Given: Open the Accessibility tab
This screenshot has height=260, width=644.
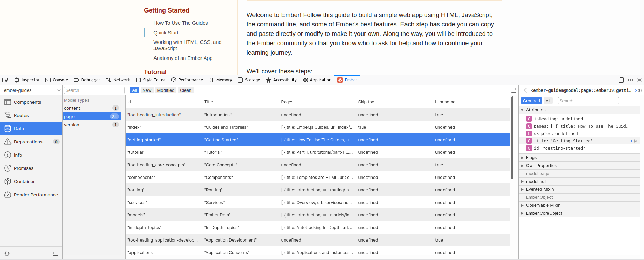Looking at the screenshot, I should (x=281, y=80).
